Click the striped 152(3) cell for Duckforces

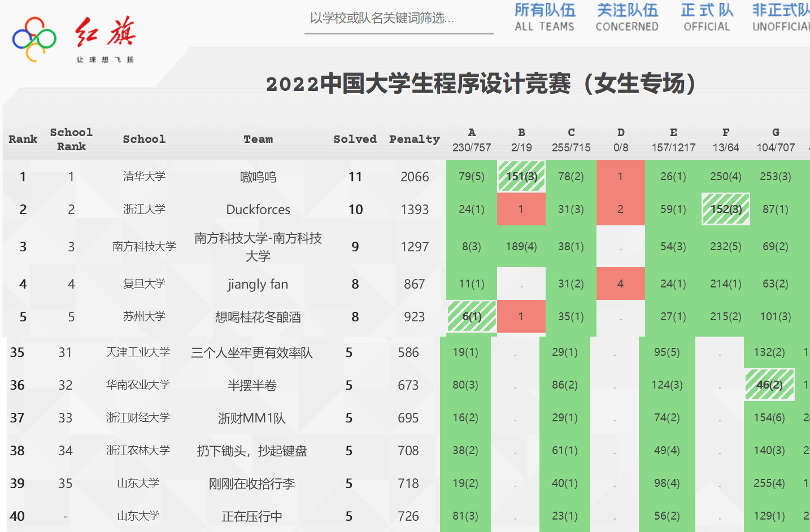coord(726,209)
